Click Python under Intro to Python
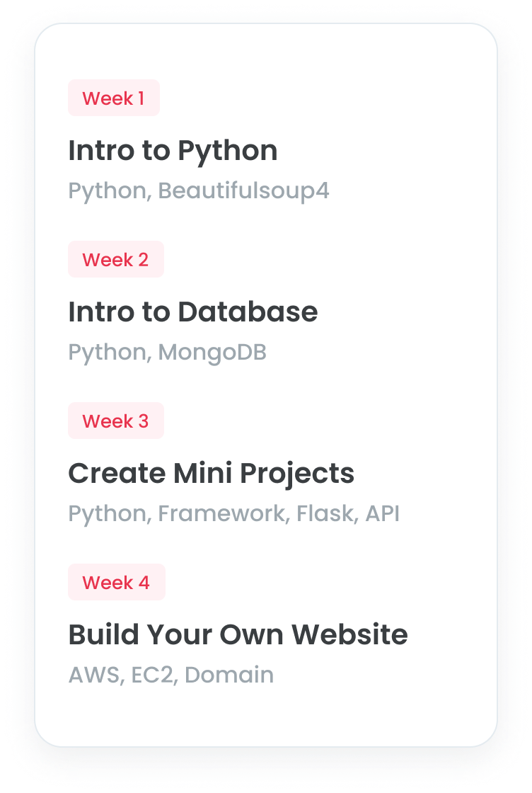The width and height of the screenshot is (532, 793). tap(106, 191)
